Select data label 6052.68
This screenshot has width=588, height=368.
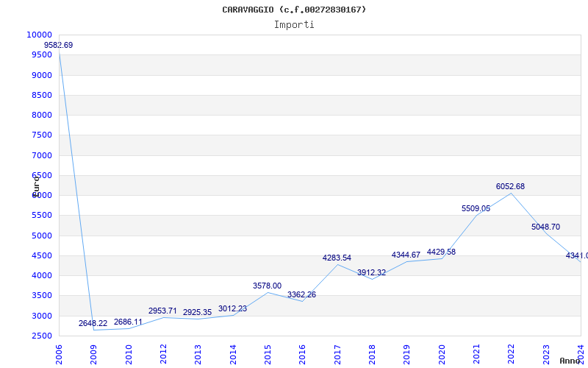510,187
